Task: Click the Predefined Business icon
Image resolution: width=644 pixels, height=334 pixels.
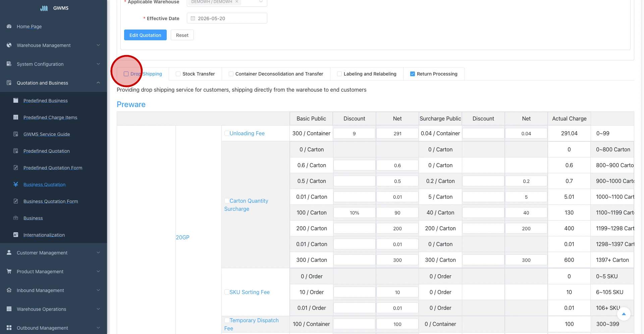Action: tap(16, 100)
